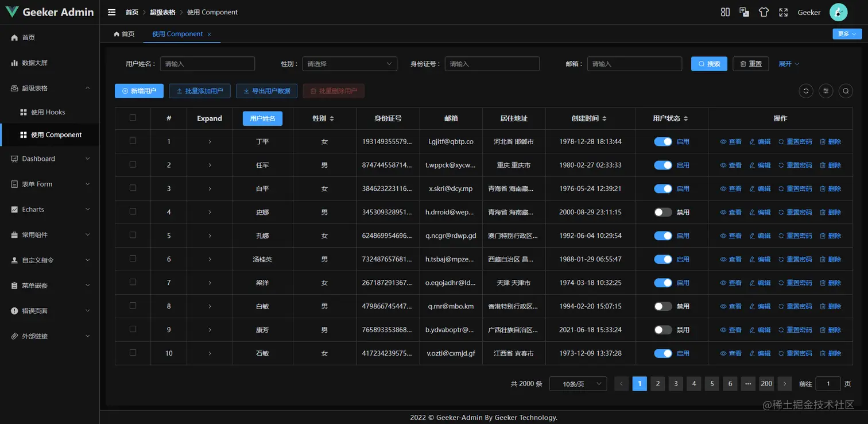
Task: Open the 10条/页 page size dropdown
Action: [x=578, y=384]
